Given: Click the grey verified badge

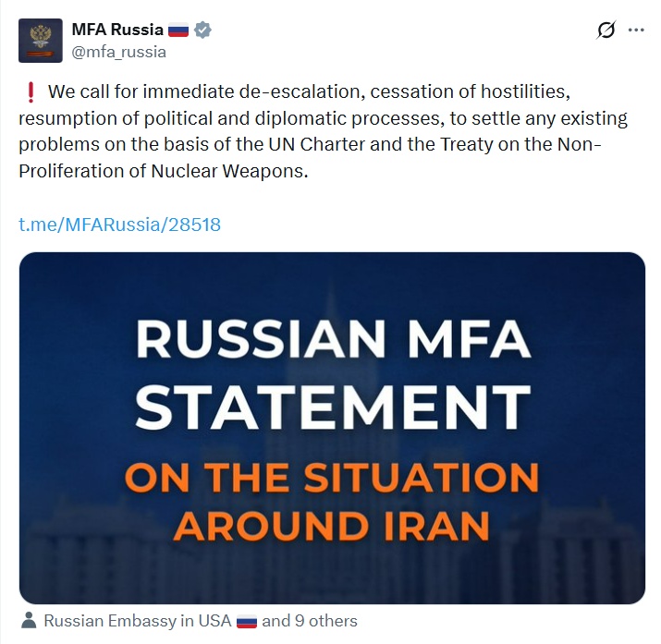Looking at the screenshot, I should click(202, 30).
